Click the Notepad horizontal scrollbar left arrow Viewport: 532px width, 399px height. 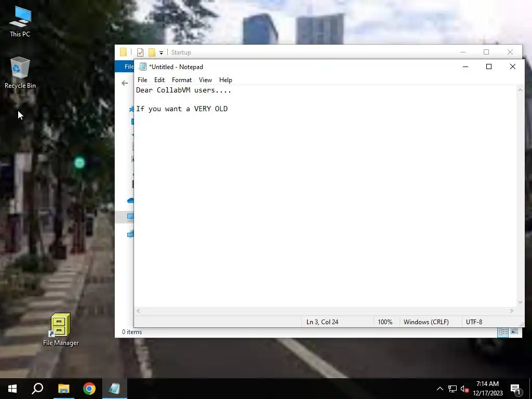(138, 311)
